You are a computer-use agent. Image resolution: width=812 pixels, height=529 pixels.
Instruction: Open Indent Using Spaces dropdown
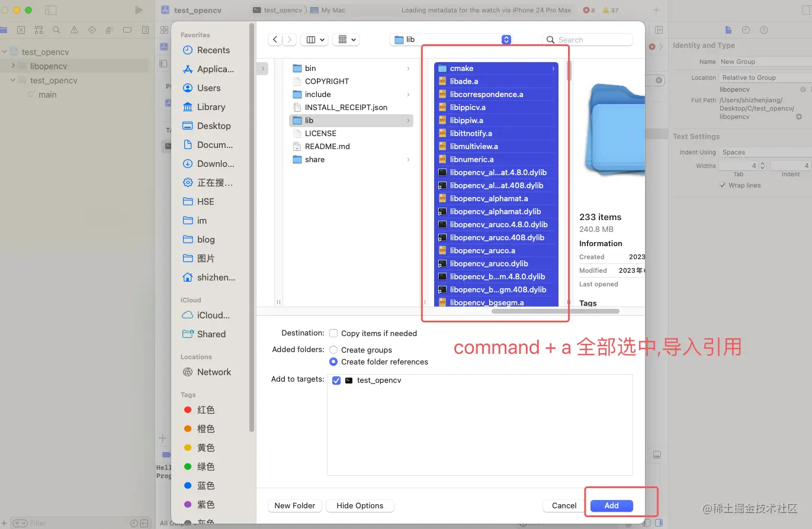click(765, 152)
